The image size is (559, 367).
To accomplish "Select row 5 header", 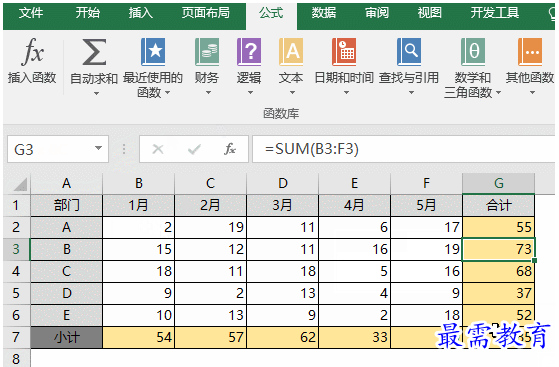I will (x=16, y=294).
